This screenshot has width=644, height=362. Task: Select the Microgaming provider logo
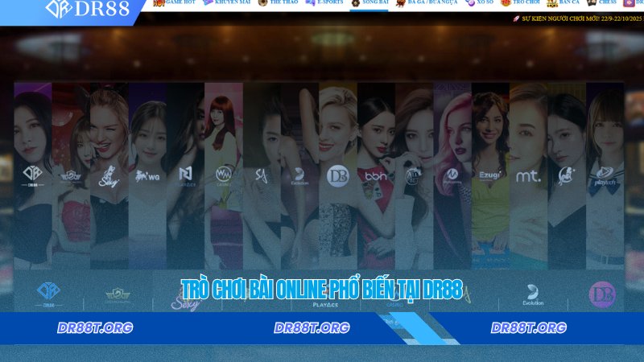pos(452,176)
